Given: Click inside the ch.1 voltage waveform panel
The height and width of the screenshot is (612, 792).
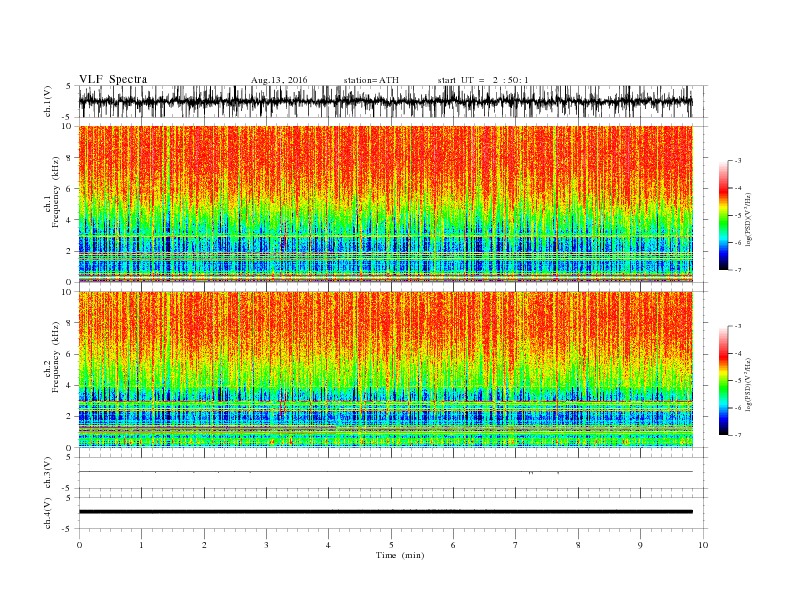Looking at the screenshot, I should tap(392, 101).
